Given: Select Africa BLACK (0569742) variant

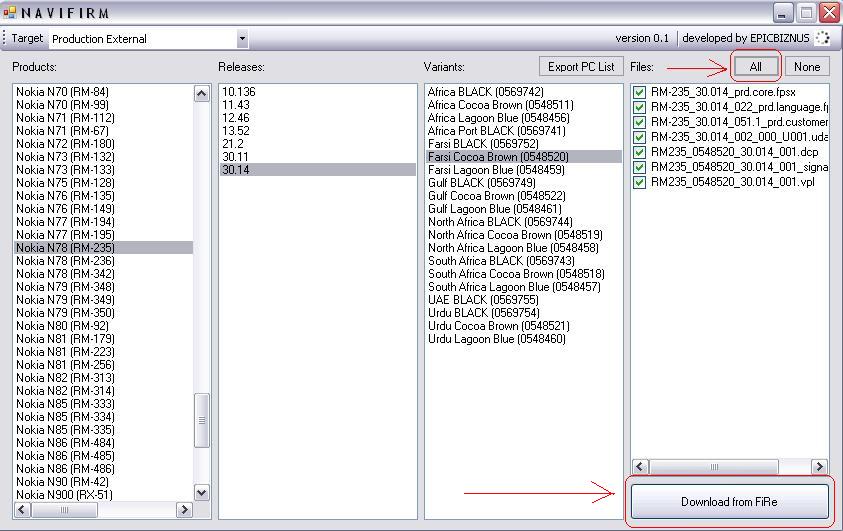Looking at the screenshot, I should point(524,92).
